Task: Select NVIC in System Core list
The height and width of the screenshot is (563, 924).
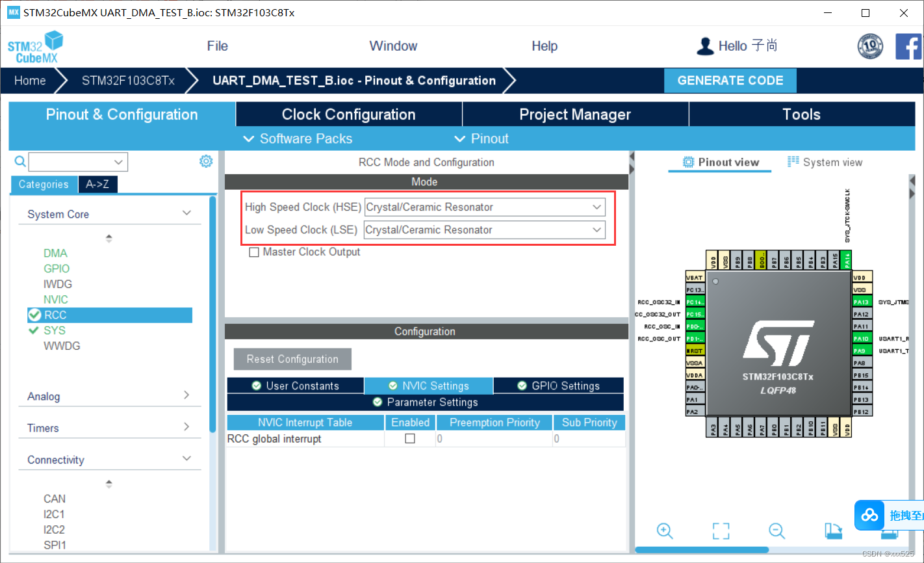Action: [x=56, y=300]
